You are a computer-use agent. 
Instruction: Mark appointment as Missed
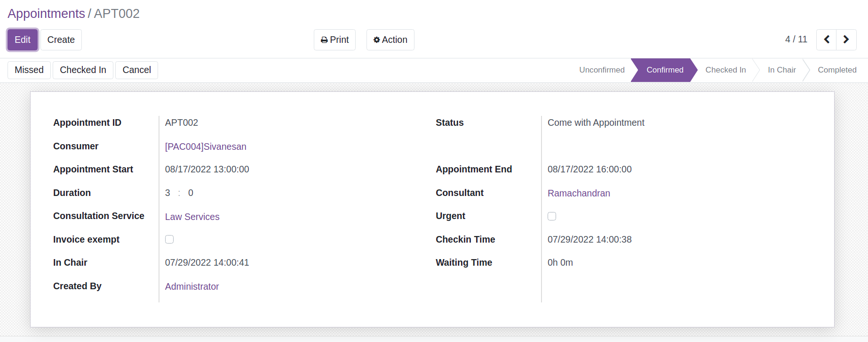[29, 70]
